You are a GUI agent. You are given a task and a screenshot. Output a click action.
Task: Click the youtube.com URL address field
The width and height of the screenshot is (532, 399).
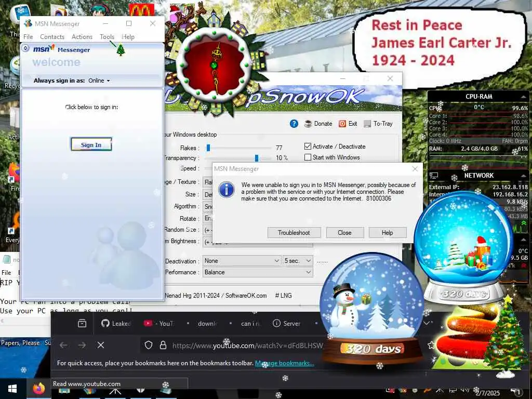pyautogui.click(x=247, y=345)
